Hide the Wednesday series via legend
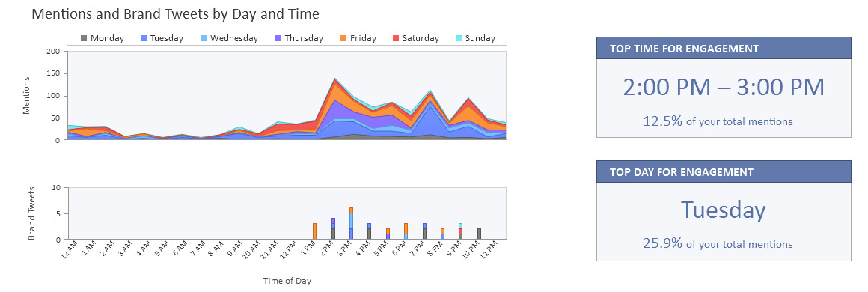Viewport: 868px width, 292px height. point(229,38)
